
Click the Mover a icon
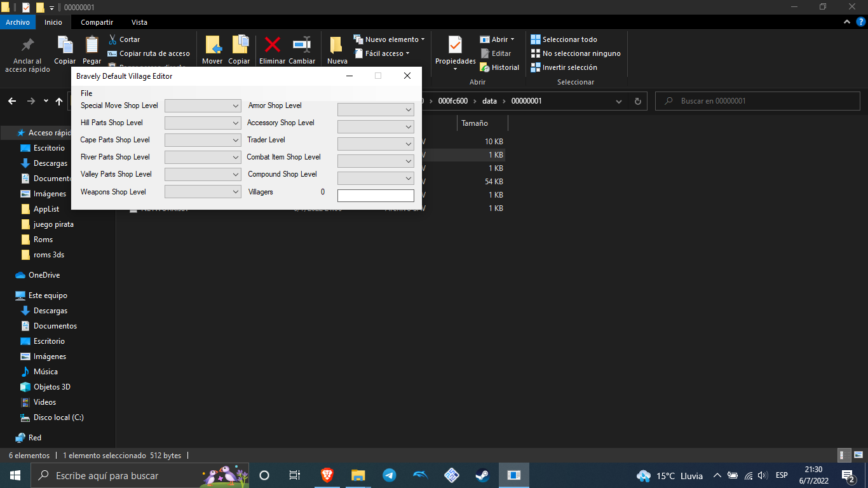pos(212,44)
